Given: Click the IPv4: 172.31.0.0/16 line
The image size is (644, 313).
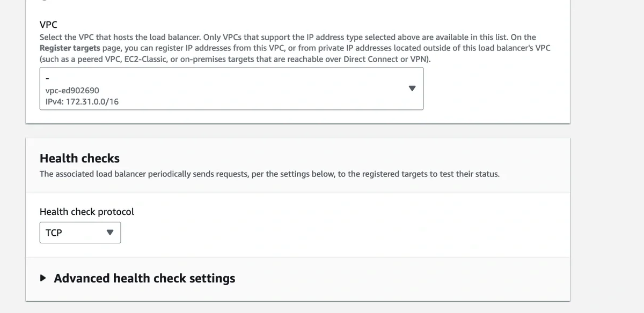Looking at the screenshot, I should point(79,101).
